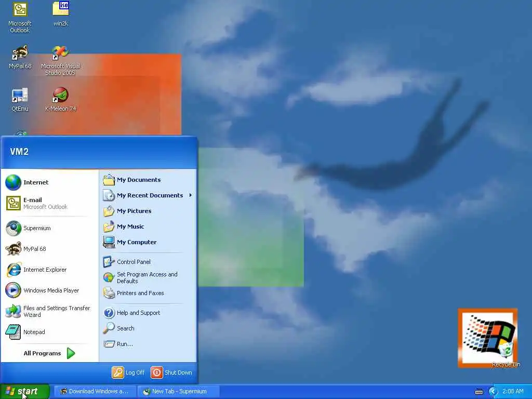Click the Shut Down button

click(171, 373)
